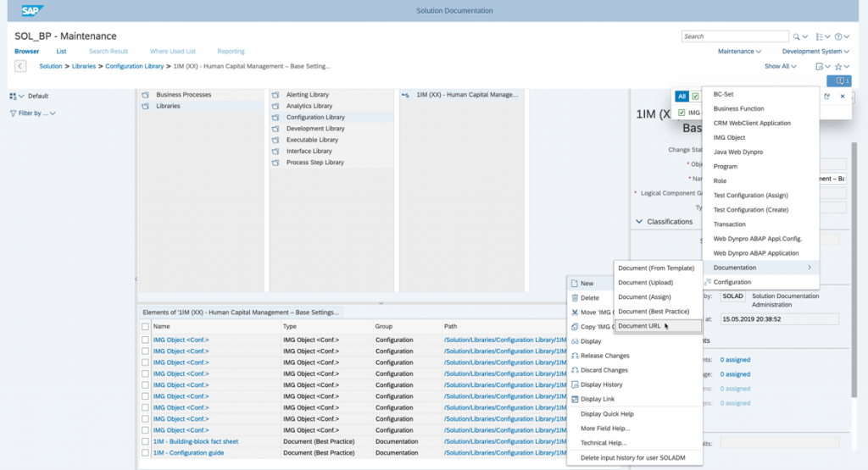Click the Alerting Library folder icon

[275, 95]
